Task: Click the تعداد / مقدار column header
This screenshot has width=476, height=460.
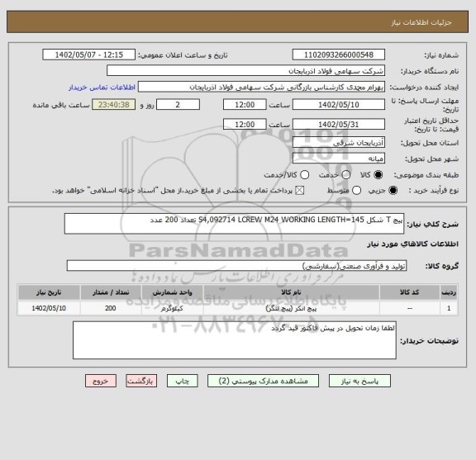Action: [x=111, y=292]
